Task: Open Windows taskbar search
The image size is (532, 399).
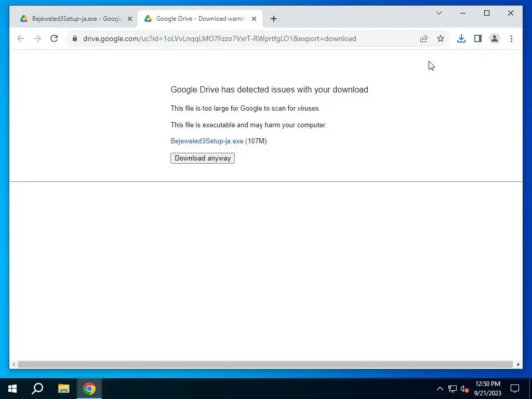Action: [37, 389]
